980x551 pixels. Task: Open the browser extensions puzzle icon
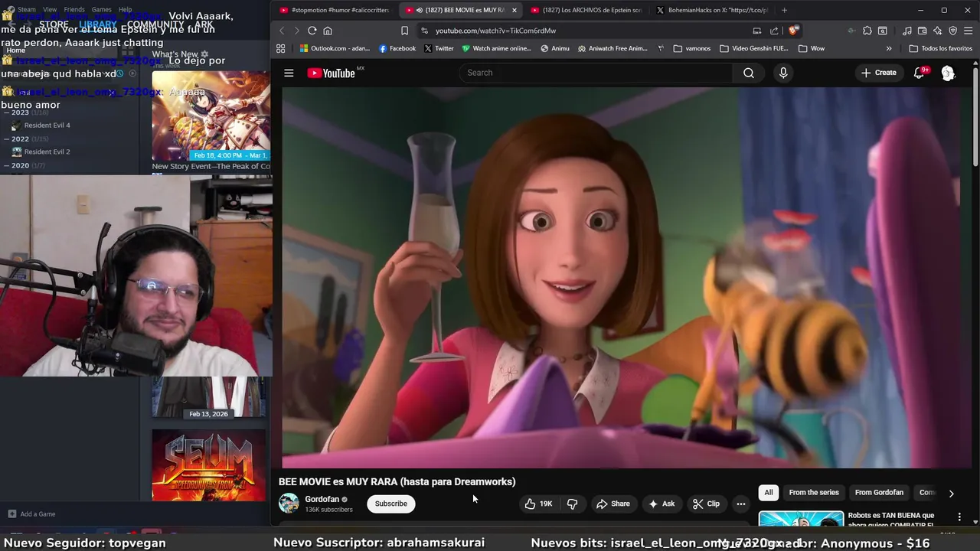(867, 31)
